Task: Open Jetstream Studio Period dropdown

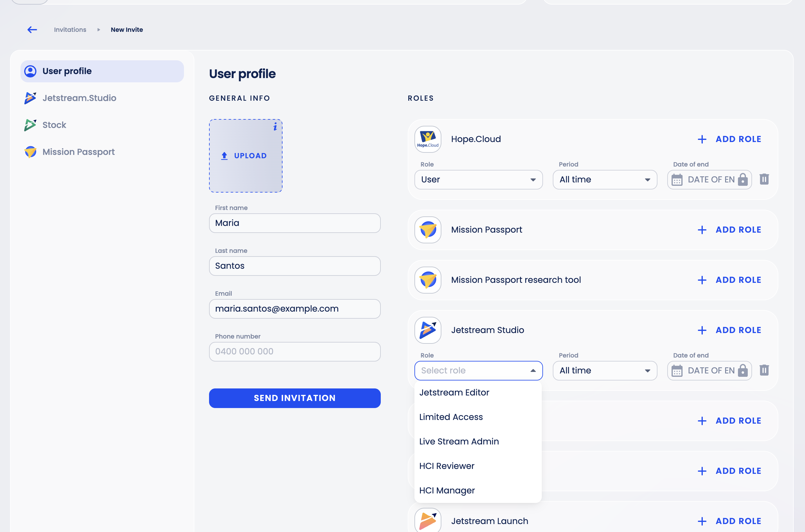Action: point(605,370)
